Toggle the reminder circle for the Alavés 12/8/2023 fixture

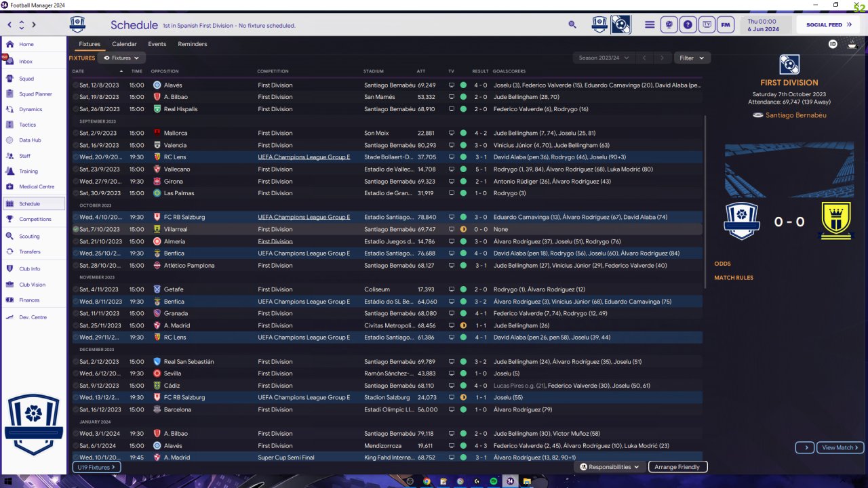click(76, 85)
